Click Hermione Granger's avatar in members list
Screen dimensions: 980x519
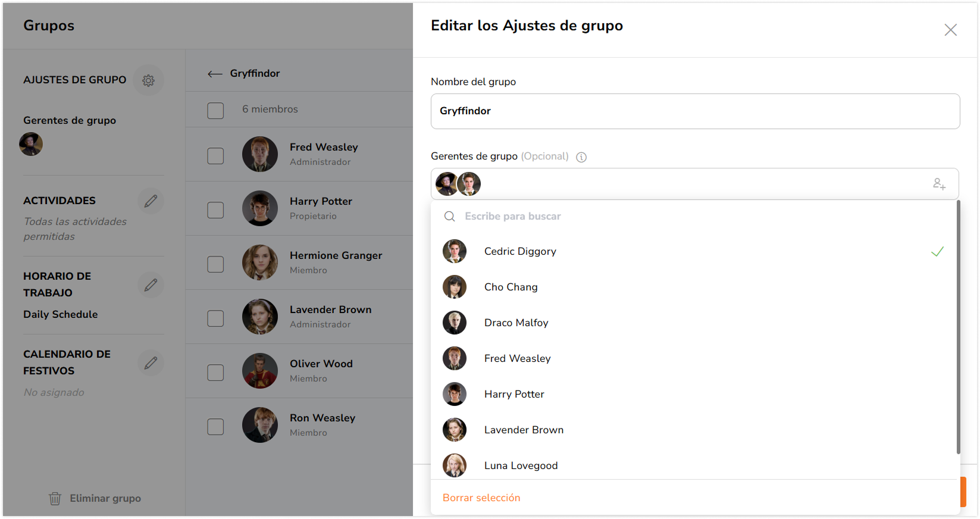coord(260,262)
